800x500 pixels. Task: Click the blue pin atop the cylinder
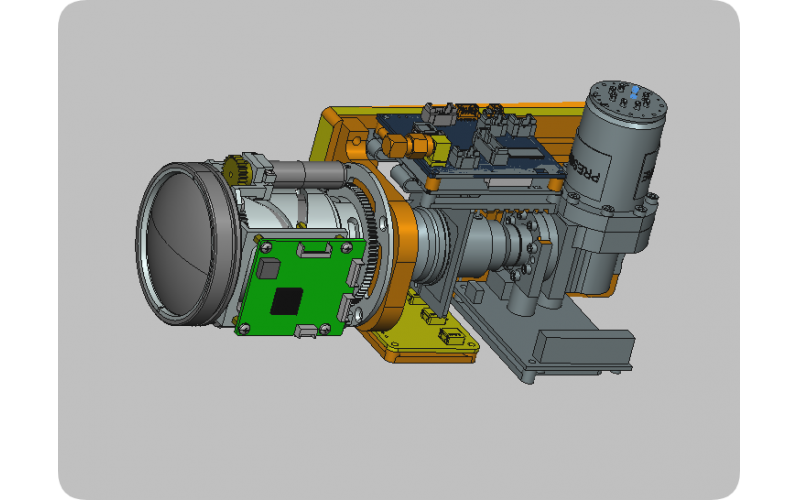pyautogui.click(x=634, y=90)
